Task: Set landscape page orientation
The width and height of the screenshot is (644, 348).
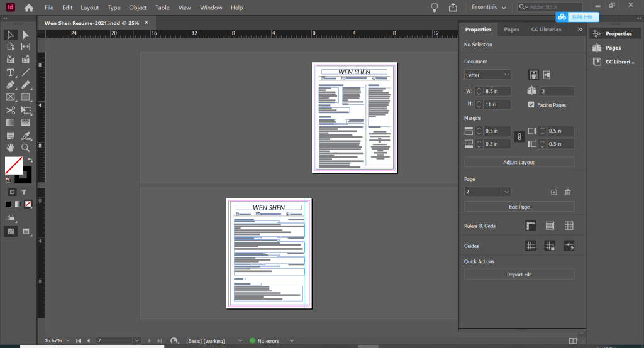Action: pos(547,75)
